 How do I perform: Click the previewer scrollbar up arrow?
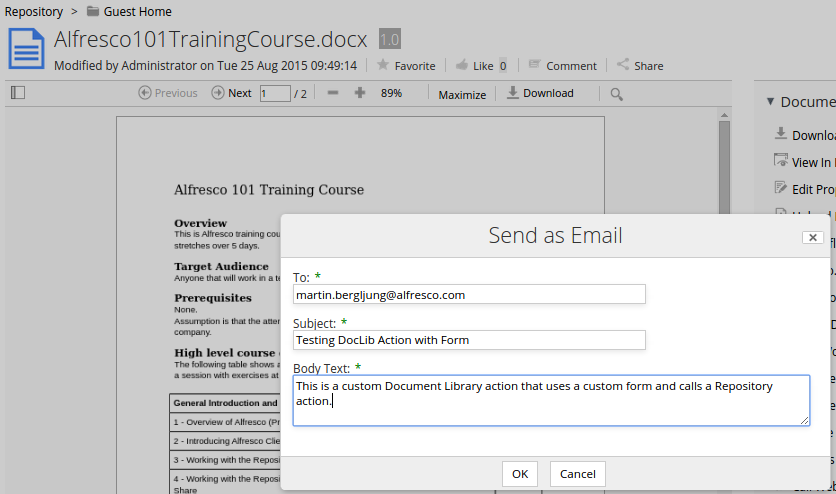pos(724,115)
